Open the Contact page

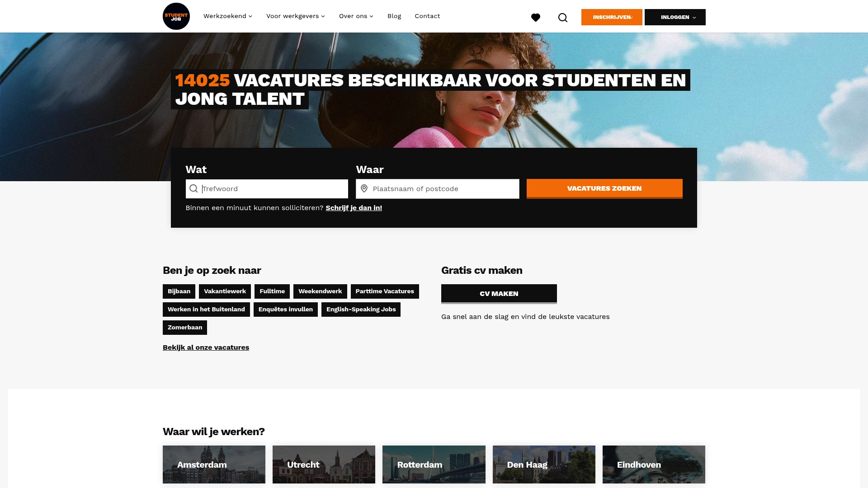point(427,16)
